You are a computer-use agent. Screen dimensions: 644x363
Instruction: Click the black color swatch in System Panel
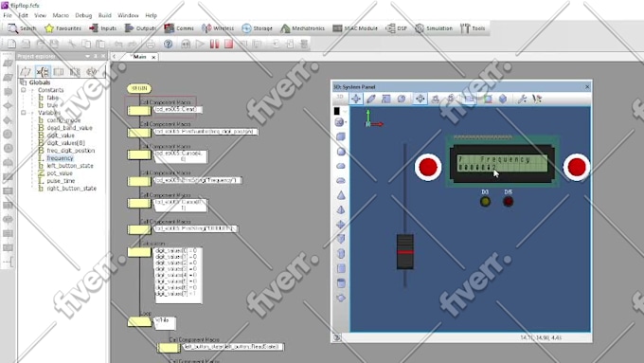(337, 111)
